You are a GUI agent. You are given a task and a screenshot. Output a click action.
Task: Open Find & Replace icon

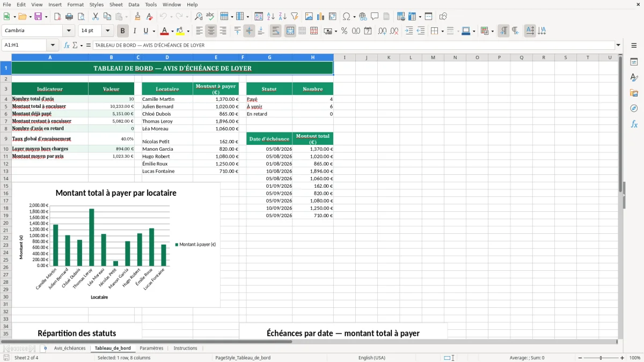199,17
